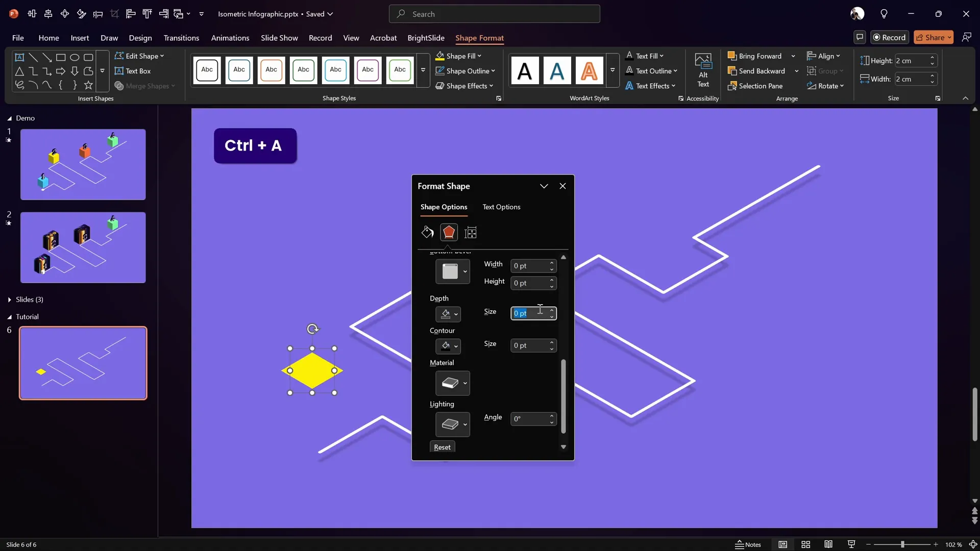Switch to Normal view in status bar
The width and height of the screenshot is (980, 551).
(x=782, y=544)
